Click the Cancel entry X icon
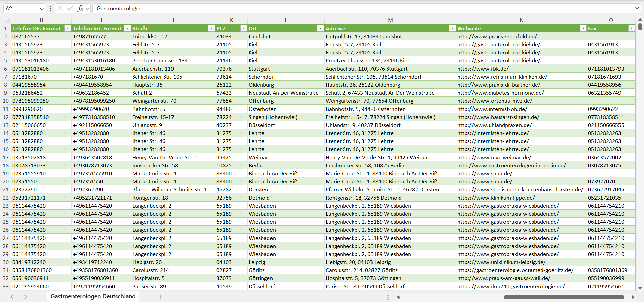Screen dimensions: 644x302 tap(60, 8)
